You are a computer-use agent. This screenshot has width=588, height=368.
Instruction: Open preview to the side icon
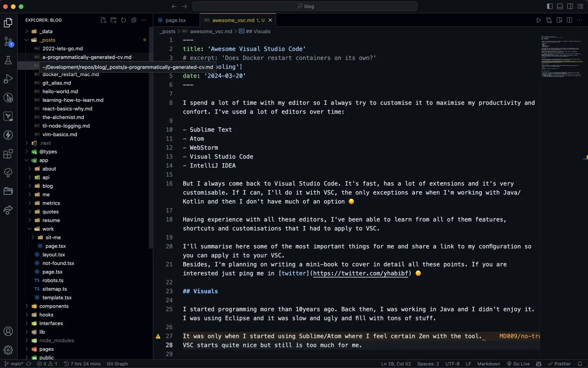tap(559, 20)
